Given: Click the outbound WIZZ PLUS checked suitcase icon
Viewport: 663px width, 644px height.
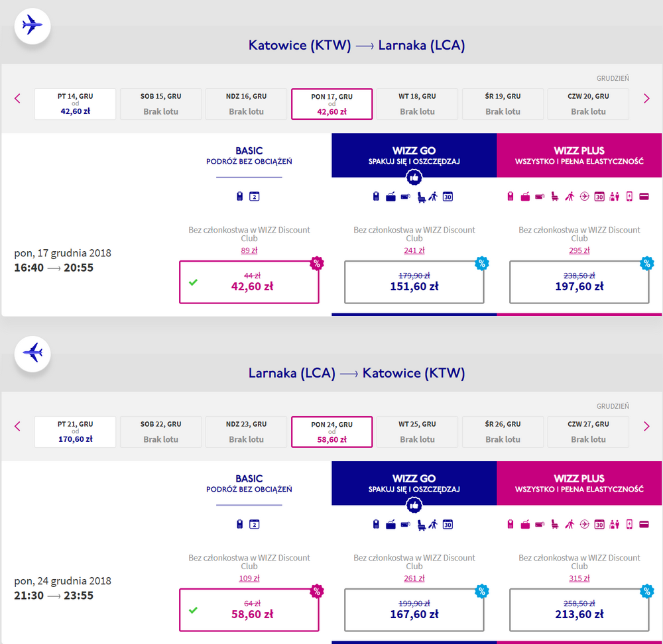Looking at the screenshot, I should (525, 197).
